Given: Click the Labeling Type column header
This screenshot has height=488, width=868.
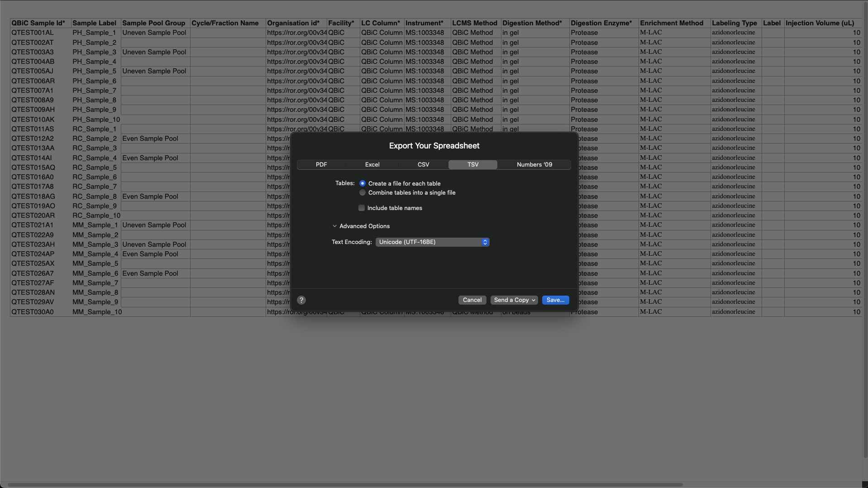Looking at the screenshot, I should (734, 23).
